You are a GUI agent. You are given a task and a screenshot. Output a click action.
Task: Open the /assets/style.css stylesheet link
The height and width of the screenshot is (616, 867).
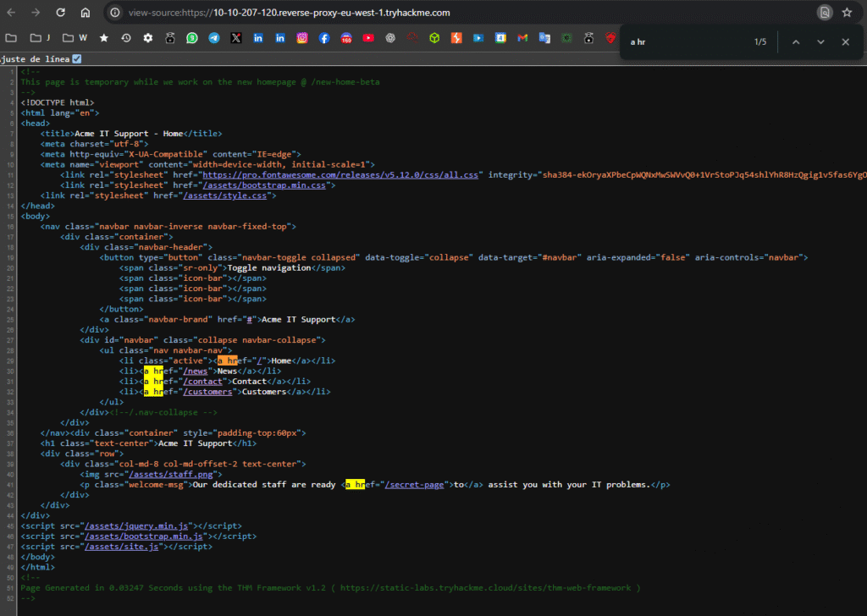[x=227, y=195]
